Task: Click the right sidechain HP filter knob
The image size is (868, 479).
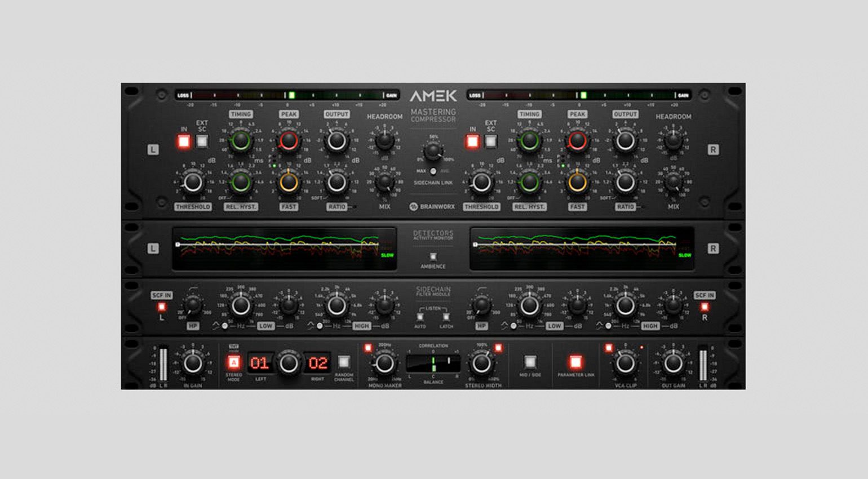Action: point(481,305)
